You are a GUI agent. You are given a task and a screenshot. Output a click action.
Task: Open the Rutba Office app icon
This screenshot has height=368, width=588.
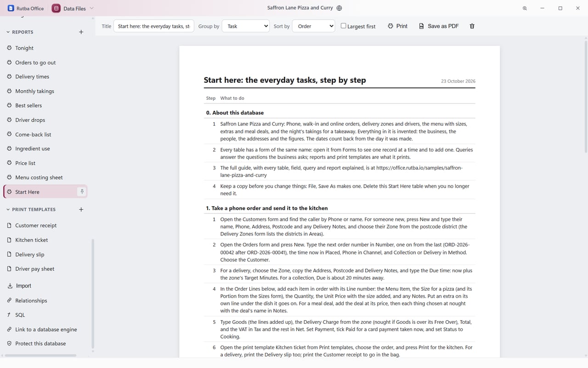pyautogui.click(x=11, y=8)
